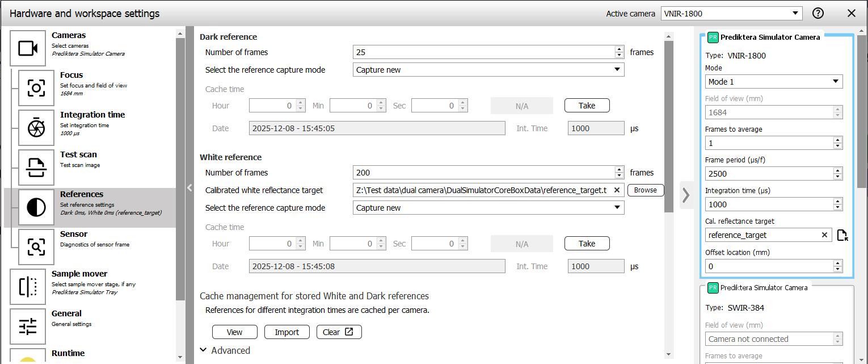Click the help question mark icon

click(x=818, y=14)
